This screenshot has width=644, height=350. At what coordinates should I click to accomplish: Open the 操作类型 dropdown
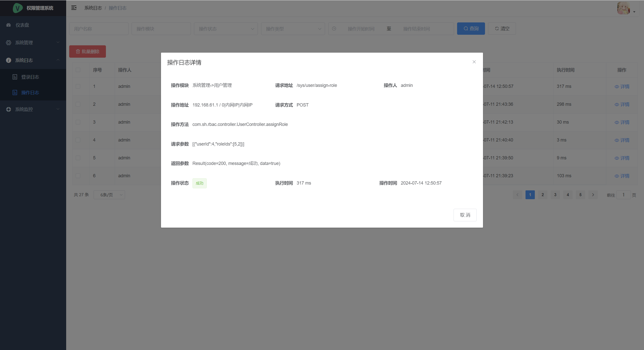293,29
